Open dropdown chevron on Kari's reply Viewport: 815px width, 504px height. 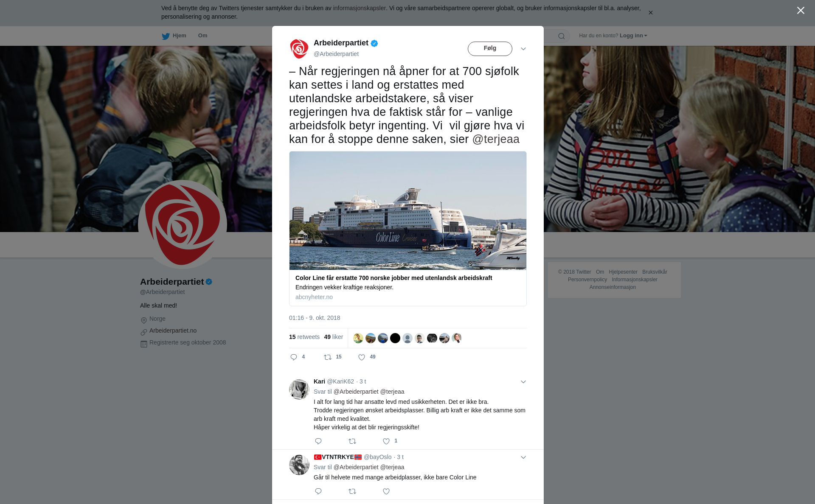pyautogui.click(x=523, y=382)
